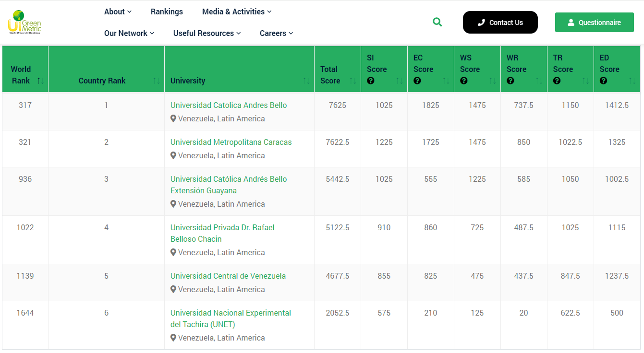The width and height of the screenshot is (644, 353).
Task: Open the UI GreenMetric logo homepage
Action: pos(24,23)
